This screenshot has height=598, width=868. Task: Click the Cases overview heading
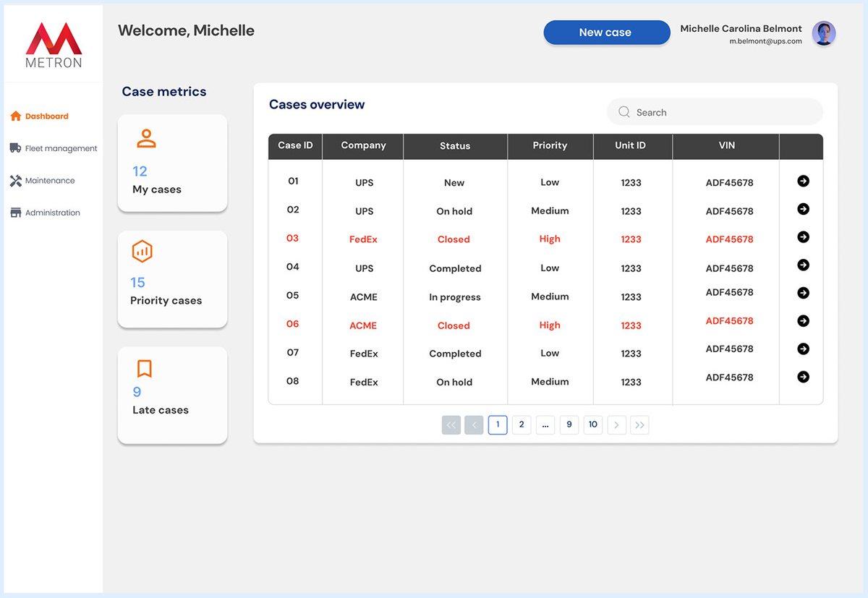[317, 105]
